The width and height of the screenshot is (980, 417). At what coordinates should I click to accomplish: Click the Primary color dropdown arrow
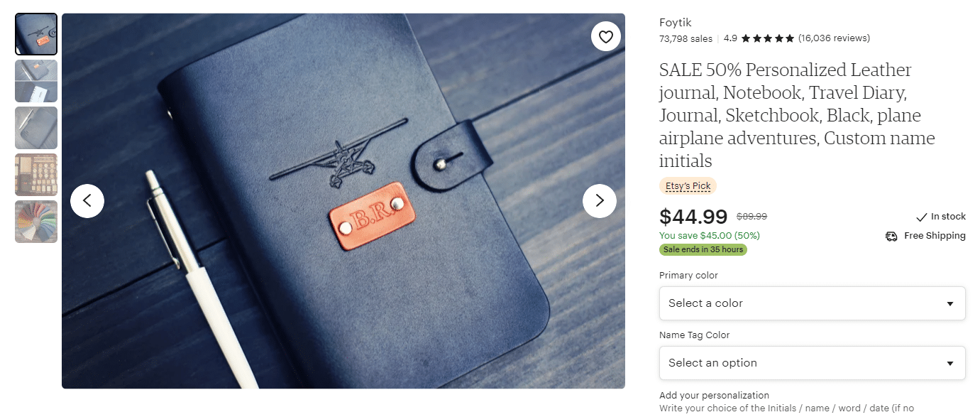[950, 304]
